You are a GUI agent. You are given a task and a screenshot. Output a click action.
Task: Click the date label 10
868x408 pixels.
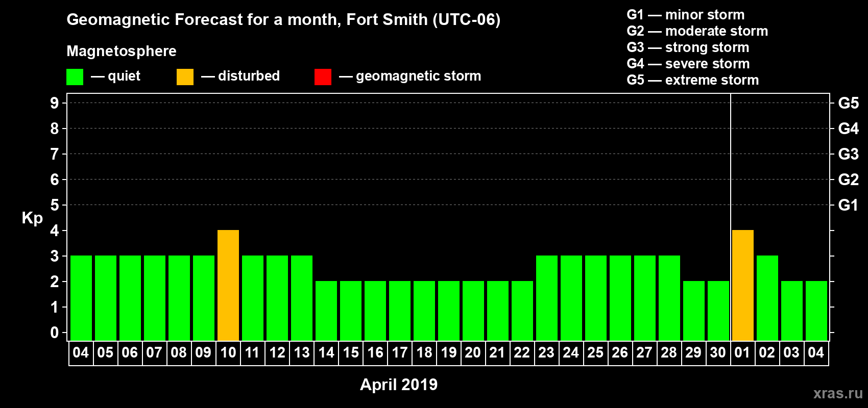coord(228,353)
